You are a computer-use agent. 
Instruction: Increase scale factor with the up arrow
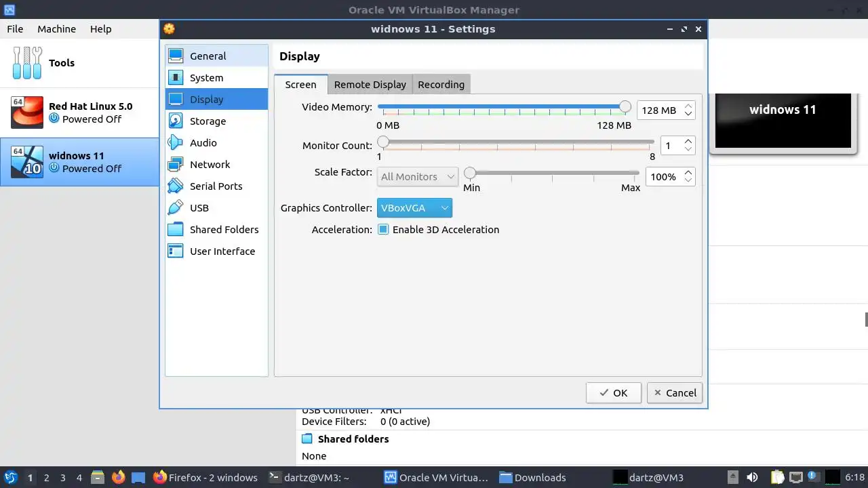coord(688,173)
